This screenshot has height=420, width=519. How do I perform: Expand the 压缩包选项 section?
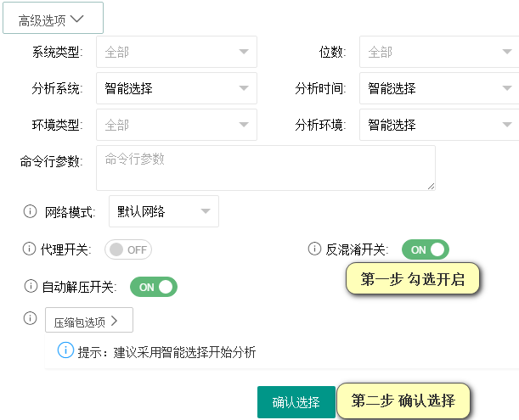point(89,320)
